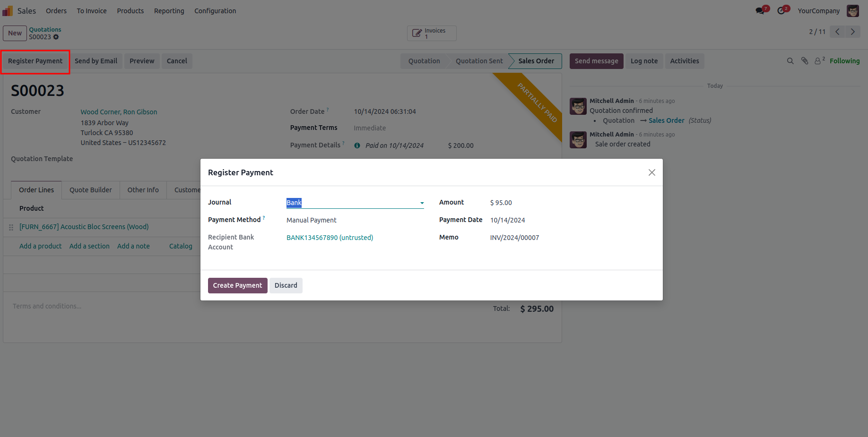Go to next record arrow
The image size is (868, 437).
pyautogui.click(x=853, y=32)
